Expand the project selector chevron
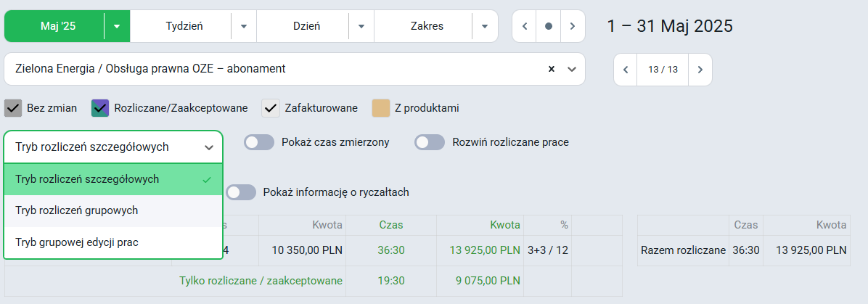The image size is (868, 304). click(573, 69)
